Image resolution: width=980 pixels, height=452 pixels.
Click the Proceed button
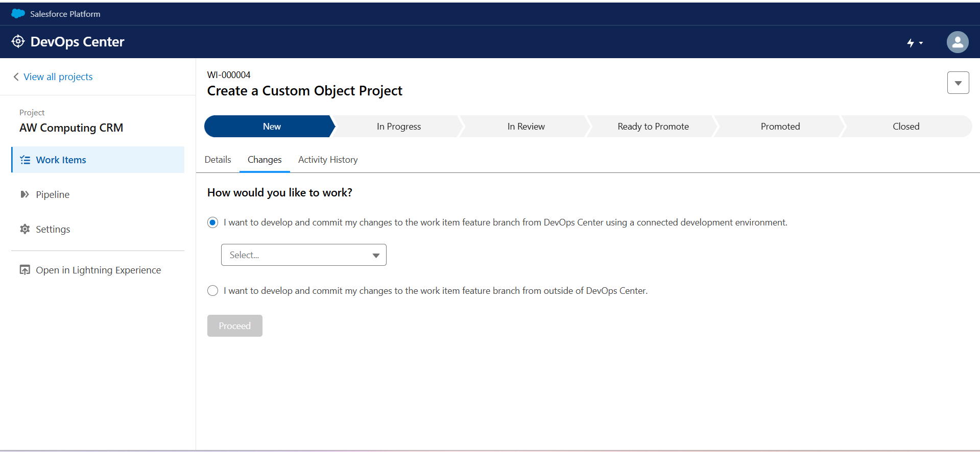(x=235, y=326)
